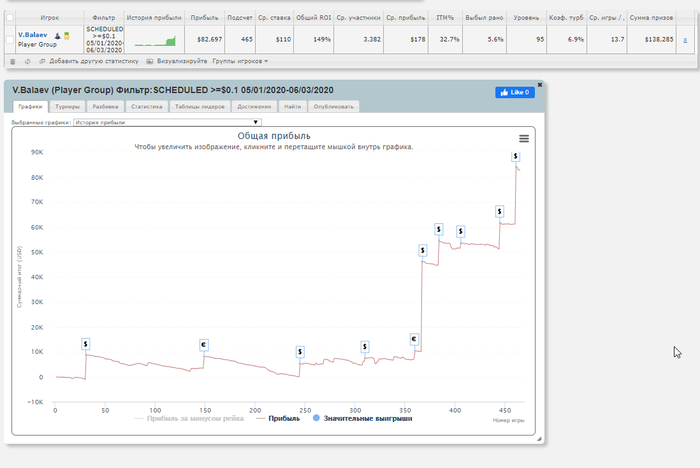This screenshot has width=700, height=468.
Task: Click the euro marker above game 150
Action: (x=204, y=345)
